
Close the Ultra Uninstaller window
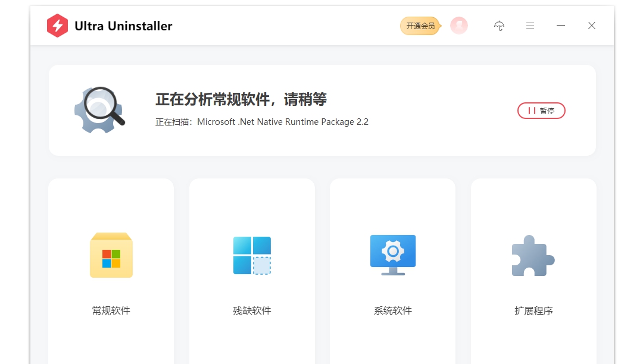[x=591, y=26]
